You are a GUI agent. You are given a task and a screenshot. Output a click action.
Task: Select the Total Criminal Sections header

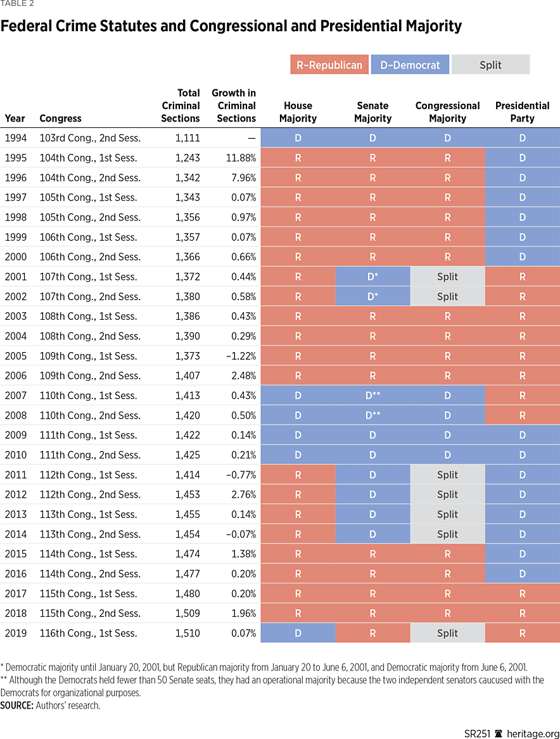pyautogui.click(x=181, y=106)
